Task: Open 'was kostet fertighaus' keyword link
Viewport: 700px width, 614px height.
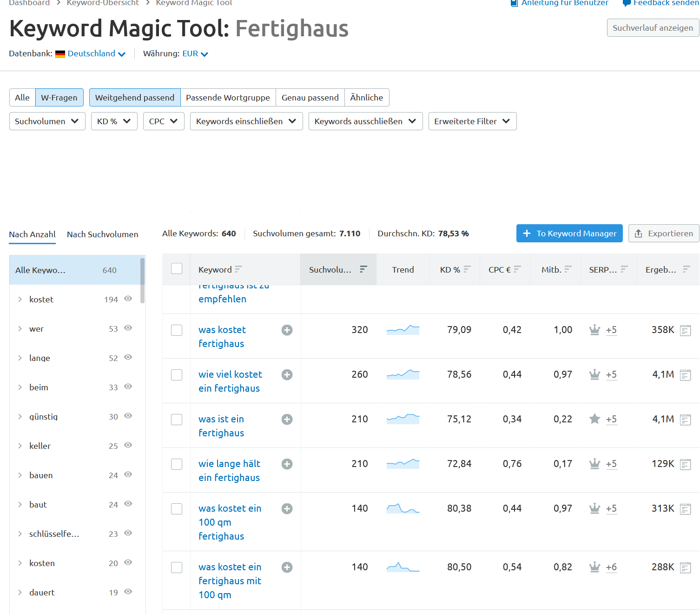Action: pyautogui.click(x=222, y=337)
